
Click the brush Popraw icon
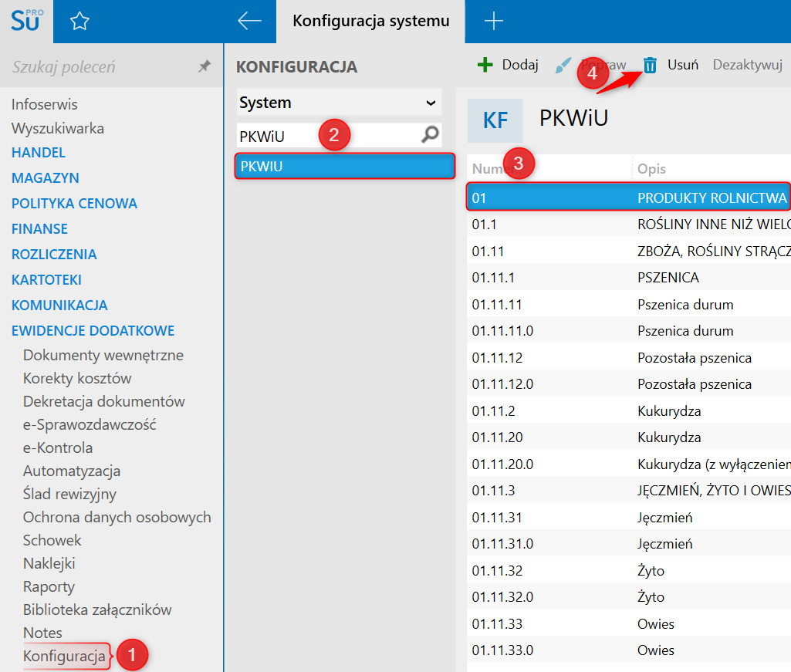click(563, 65)
